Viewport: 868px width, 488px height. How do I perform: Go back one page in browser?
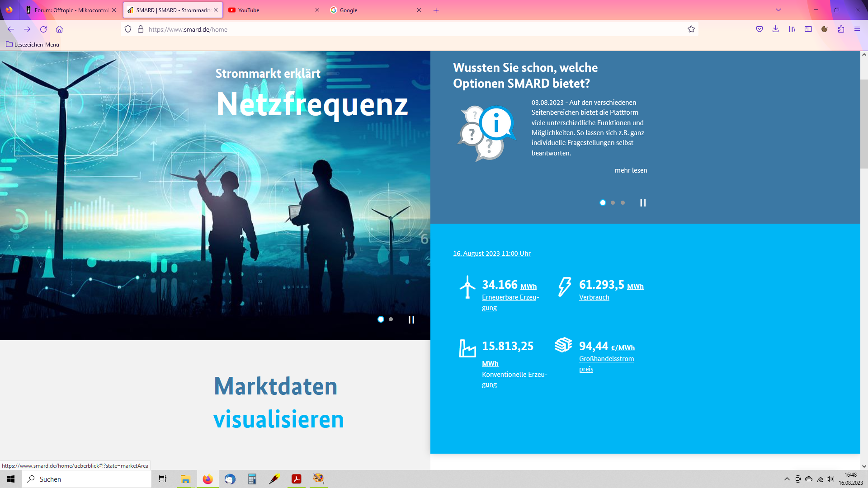coord(11,29)
